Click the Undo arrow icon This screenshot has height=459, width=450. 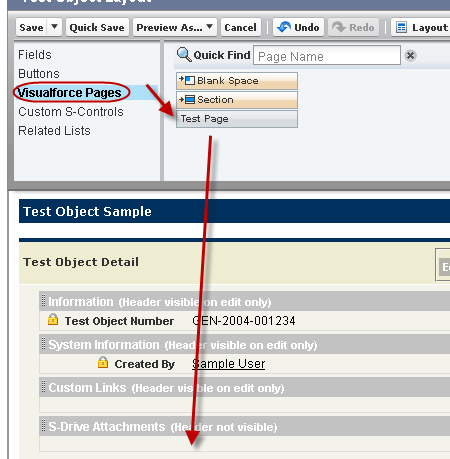pos(284,27)
